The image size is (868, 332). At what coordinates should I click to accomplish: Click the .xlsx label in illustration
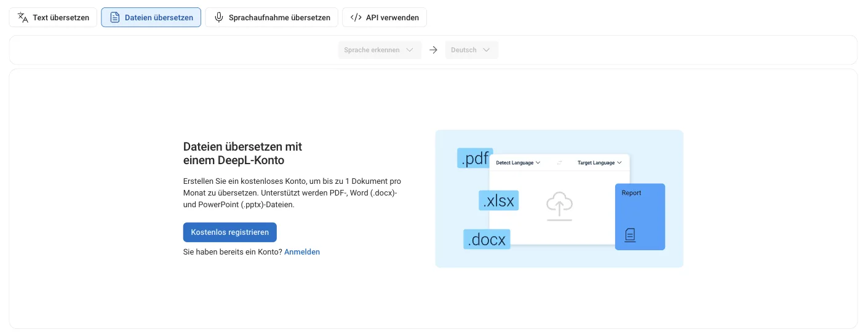coord(498,200)
